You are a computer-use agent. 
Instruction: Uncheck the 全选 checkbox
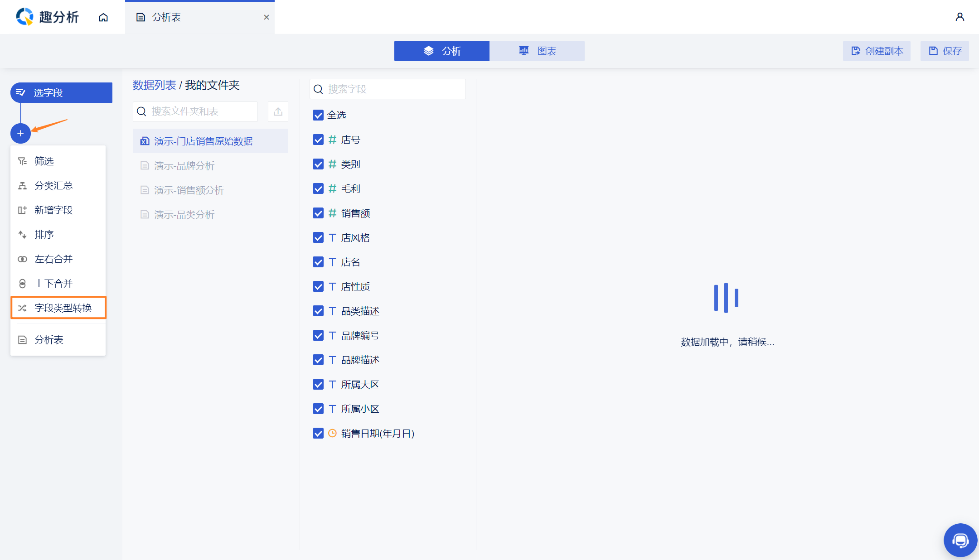pyautogui.click(x=318, y=115)
